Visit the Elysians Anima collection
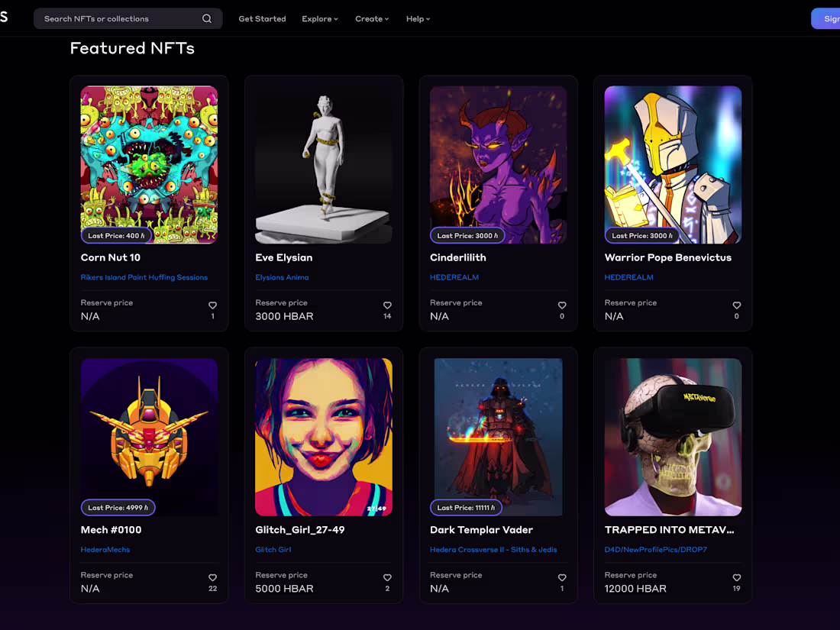 click(x=282, y=277)
